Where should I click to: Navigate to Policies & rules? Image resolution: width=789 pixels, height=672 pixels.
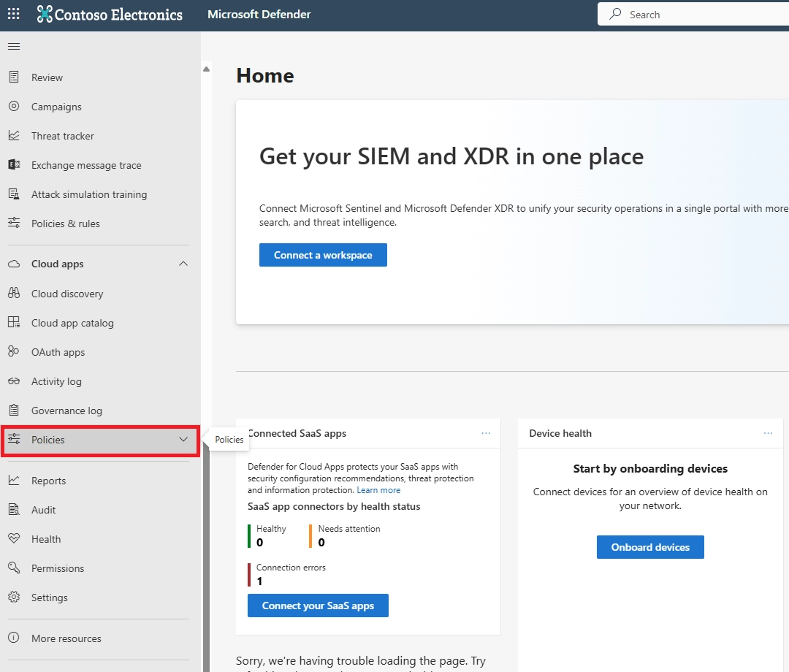pyautogui.click(x=66, y=224)
